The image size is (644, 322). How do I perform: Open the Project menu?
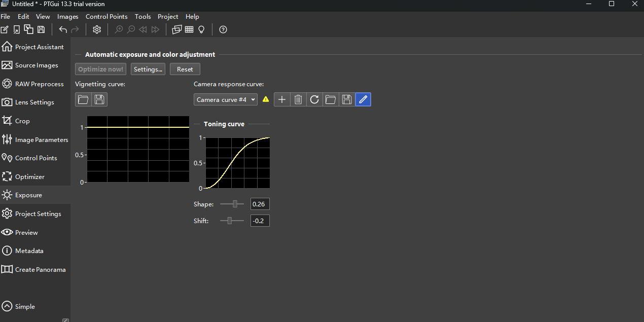click(168, 17)
